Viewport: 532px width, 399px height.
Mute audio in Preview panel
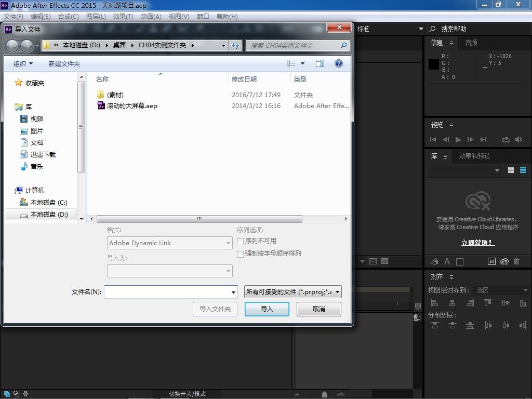[518, 139]
